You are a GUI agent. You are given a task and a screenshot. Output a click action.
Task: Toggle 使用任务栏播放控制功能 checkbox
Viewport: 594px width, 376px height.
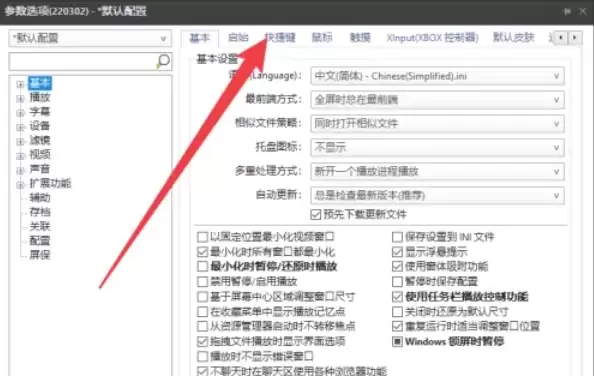tap(397, 296)
